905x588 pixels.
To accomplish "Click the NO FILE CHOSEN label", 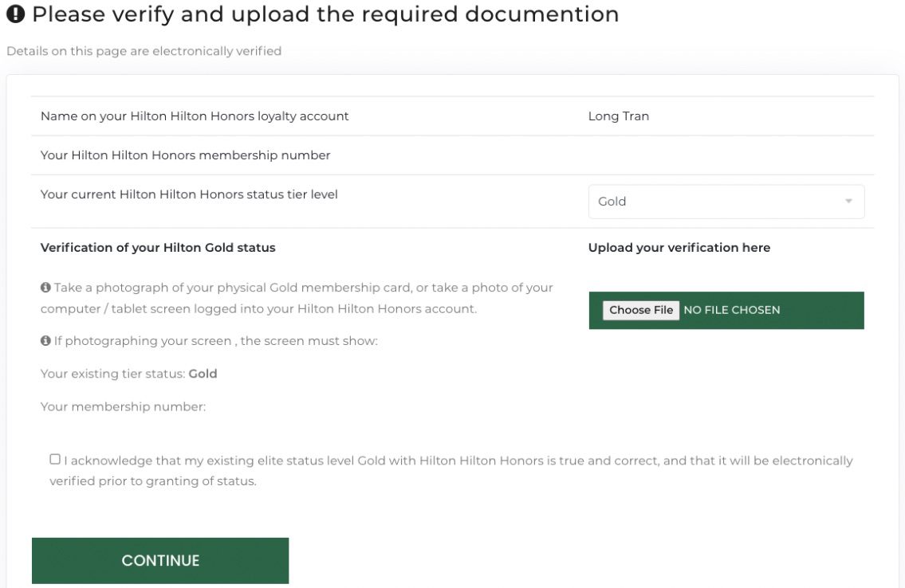I will (732, 310).
